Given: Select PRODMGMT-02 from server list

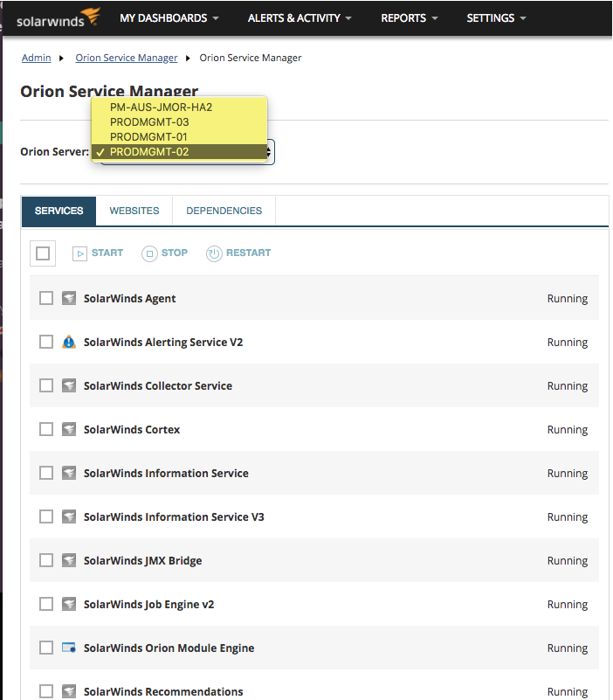Looking at the screenshot, I should 179,152.
